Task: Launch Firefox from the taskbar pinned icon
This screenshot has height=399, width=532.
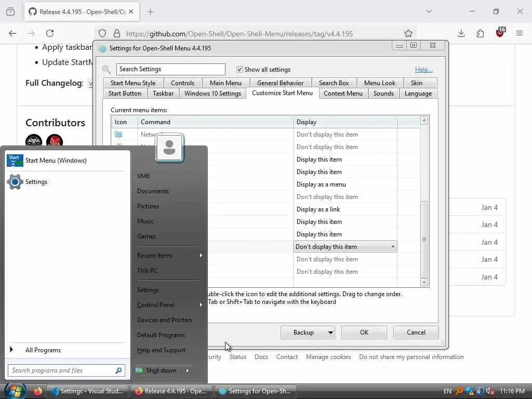Action: tap(37, 391)
